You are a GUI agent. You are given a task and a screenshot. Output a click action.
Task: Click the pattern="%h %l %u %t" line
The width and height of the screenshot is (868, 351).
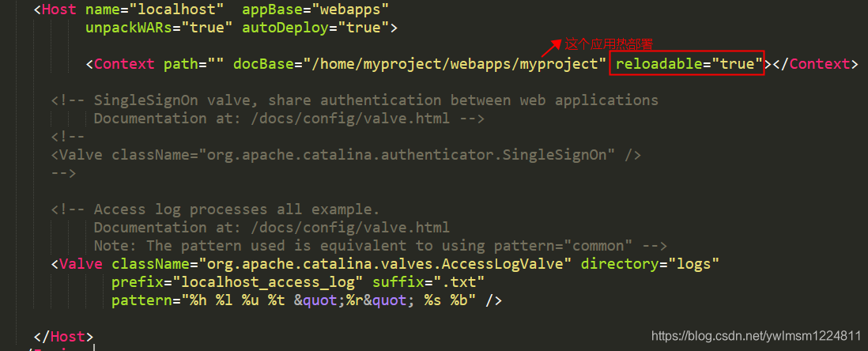click(x=307, y=300)
